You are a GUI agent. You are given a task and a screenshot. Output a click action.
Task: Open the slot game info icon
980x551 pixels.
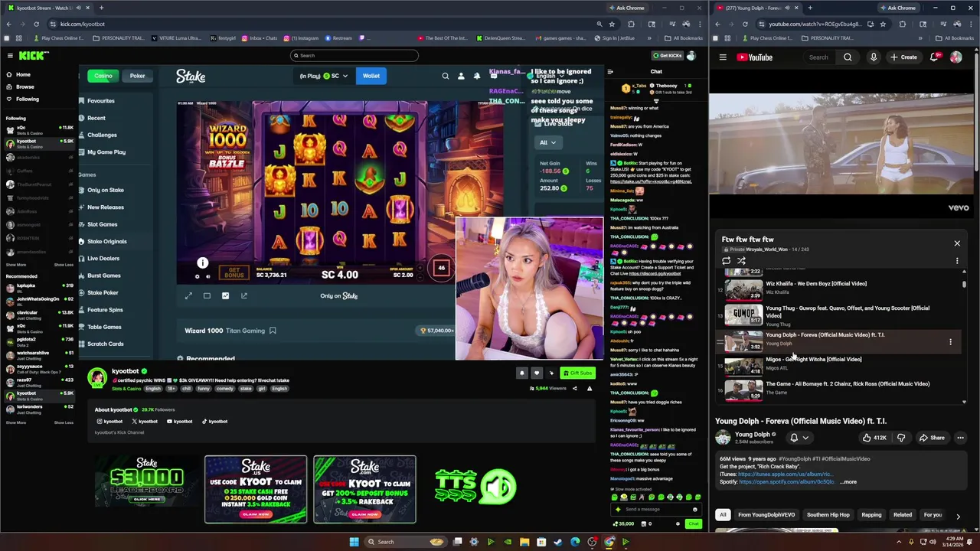(x=203, y=263)
